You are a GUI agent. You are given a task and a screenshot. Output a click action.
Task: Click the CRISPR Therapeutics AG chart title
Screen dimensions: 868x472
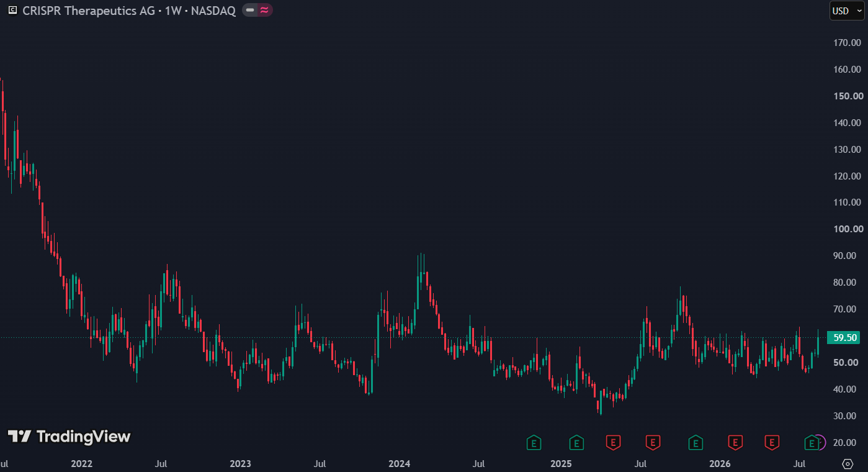pyautogui.click(x=129, y=11)
